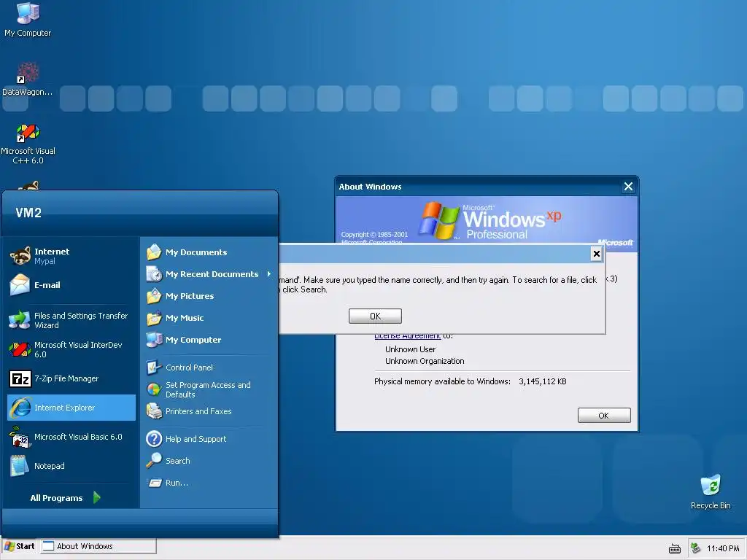Open Files and Settings Transfer Wizard icon

(x=20, y=320)
